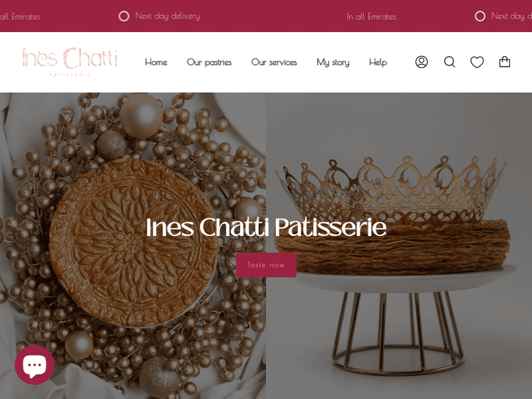Click the embossed round pastry image

tap(134, 242)
